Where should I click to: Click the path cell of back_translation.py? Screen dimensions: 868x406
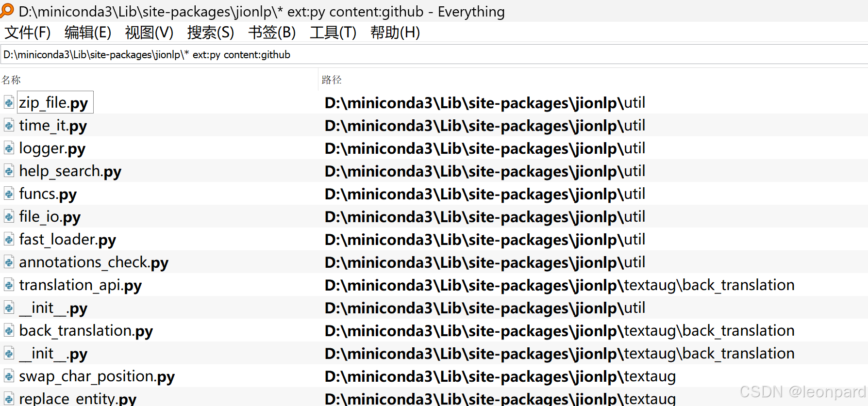(560, 331)
